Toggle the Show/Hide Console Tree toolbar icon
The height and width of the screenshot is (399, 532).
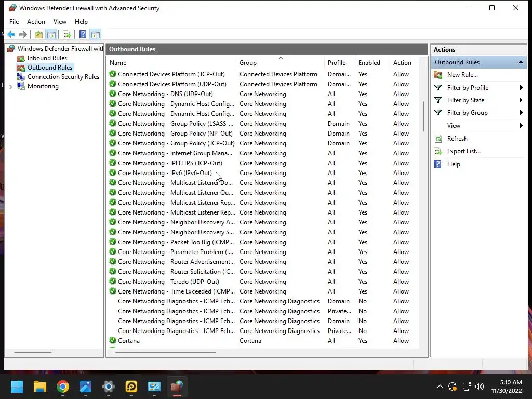click(51, 34)
